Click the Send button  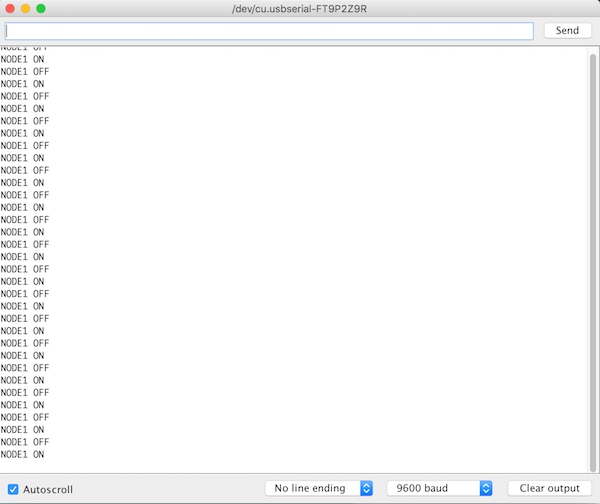(567, 31)
